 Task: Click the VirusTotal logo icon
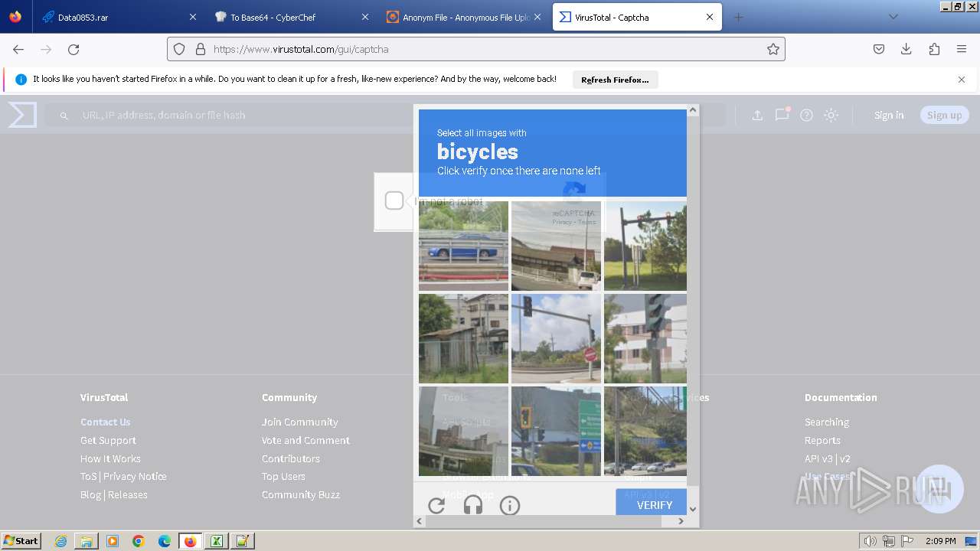[x=22, y=115]
